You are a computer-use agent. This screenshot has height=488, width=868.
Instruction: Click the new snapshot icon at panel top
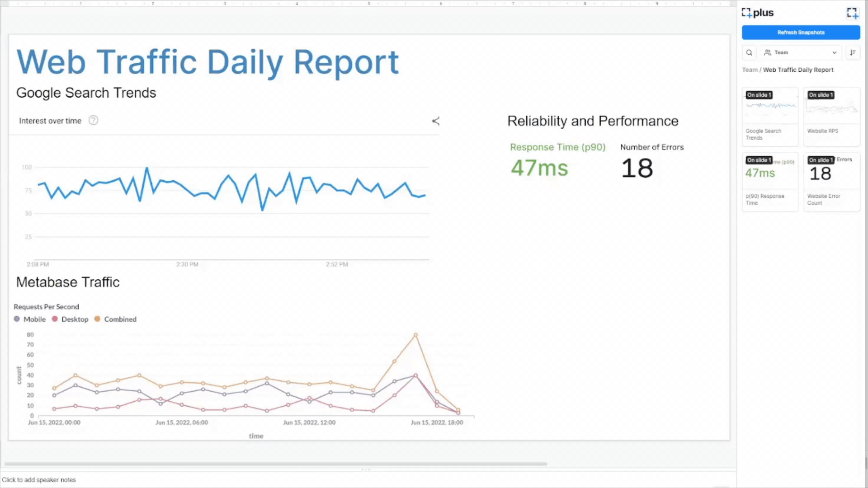click(852, 13)
